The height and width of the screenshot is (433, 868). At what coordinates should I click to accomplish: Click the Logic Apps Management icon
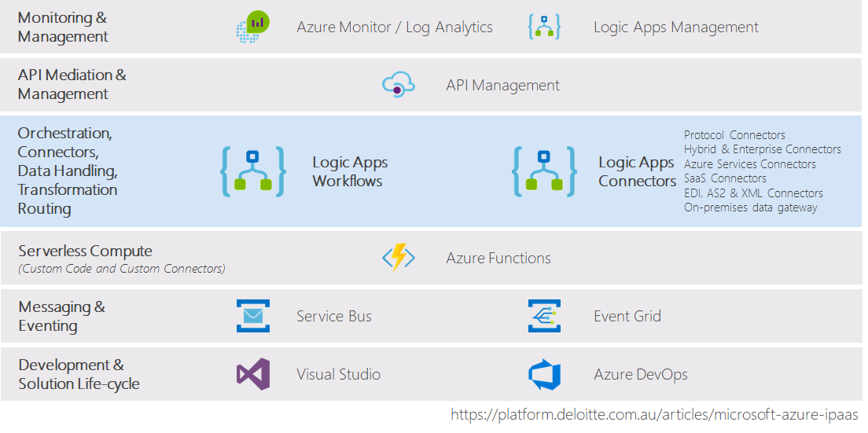[544, 27]
